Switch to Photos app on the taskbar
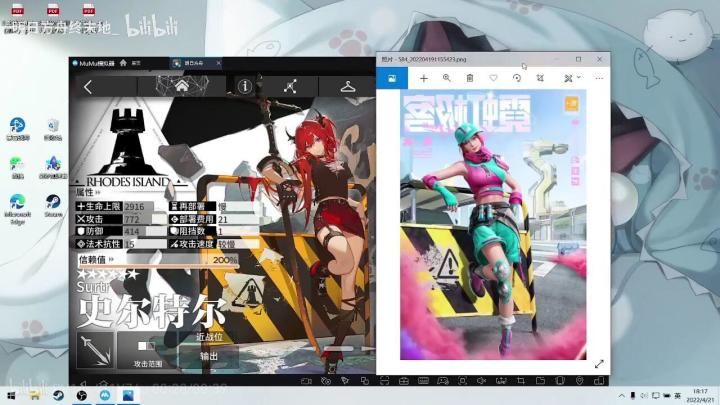This screenshot has width=720, height=405. coord(128,395)
